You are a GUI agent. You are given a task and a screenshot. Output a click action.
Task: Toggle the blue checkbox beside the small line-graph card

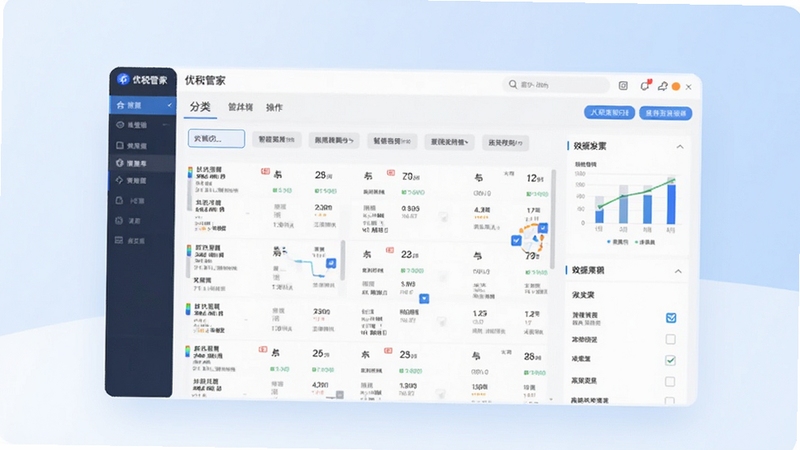coord(331,263)
